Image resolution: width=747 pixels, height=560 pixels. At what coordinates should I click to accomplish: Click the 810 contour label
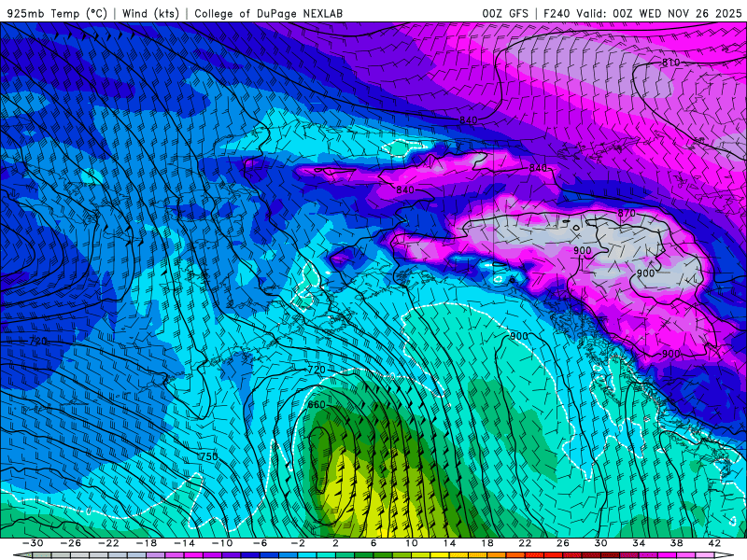click(670, 63)
